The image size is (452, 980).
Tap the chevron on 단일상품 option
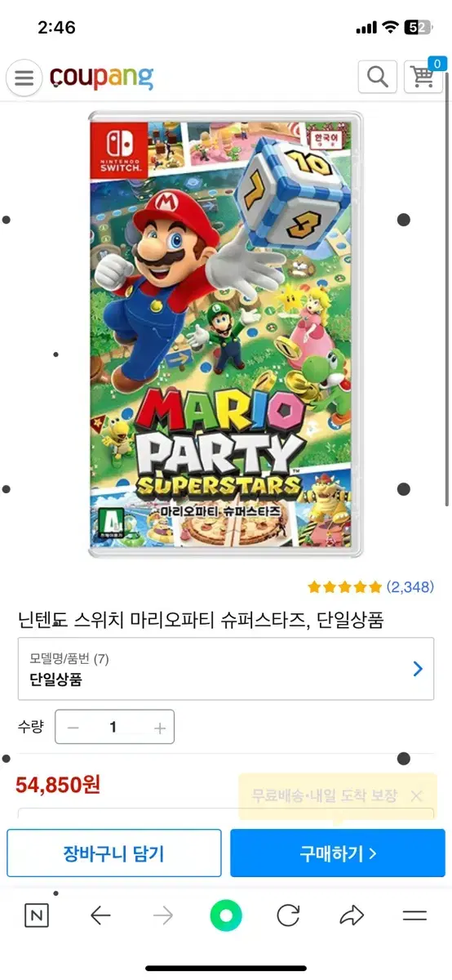coord(418,669)
